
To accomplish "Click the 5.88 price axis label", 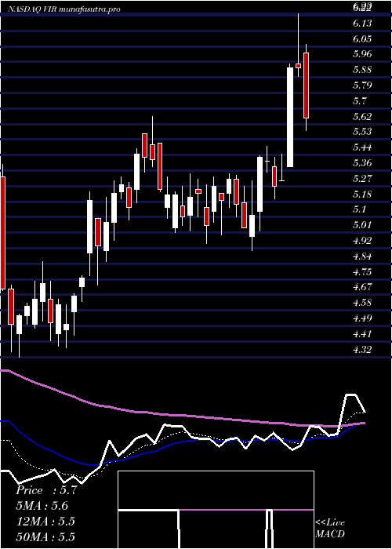I will (362, 70).
